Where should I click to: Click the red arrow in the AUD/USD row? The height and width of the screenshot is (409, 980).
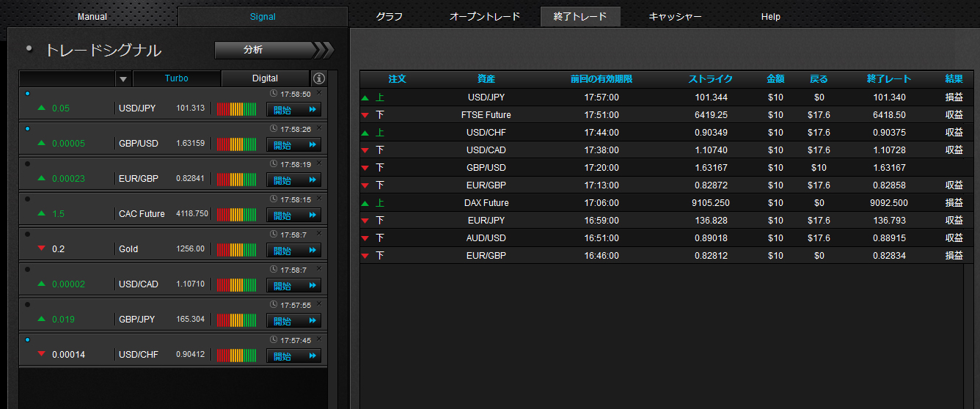pyautogui.click(x=365, y=238)
